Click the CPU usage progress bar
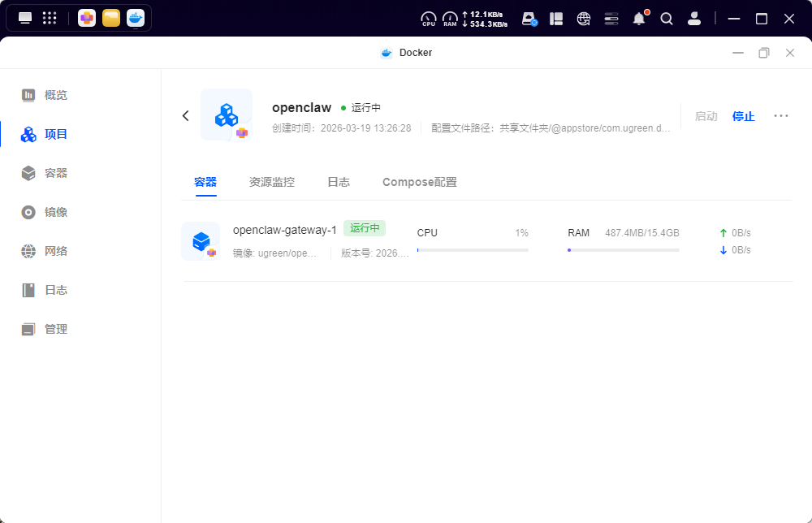The width and height of the screenshot is (812, 523). (473, 249)
